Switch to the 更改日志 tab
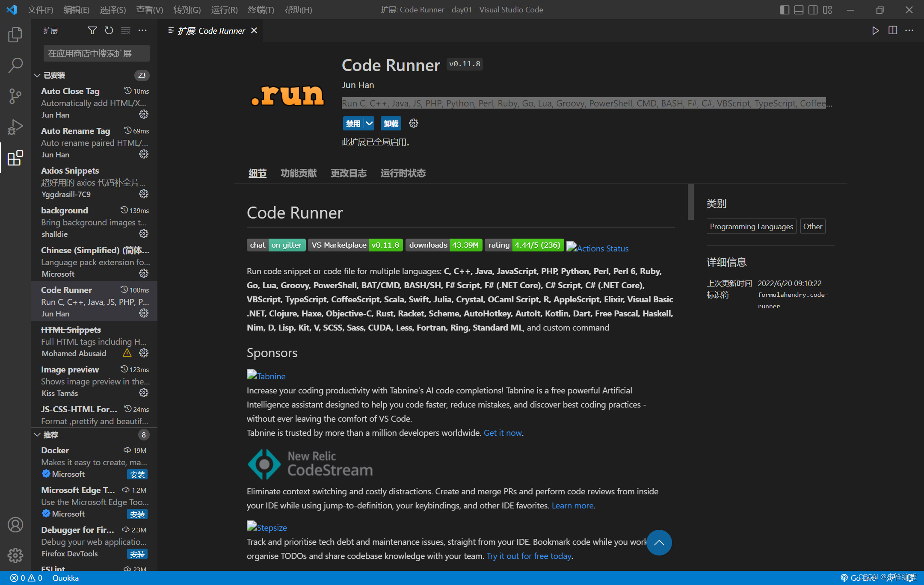This screenshot has width=924, height=585. pyautogui.click(x=349, y=173)
